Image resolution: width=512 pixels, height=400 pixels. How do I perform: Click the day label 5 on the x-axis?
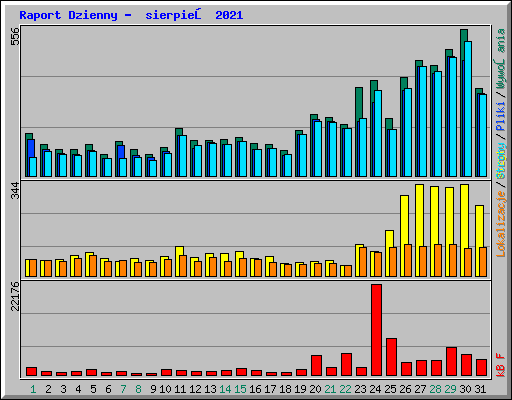tap(93, 389)
